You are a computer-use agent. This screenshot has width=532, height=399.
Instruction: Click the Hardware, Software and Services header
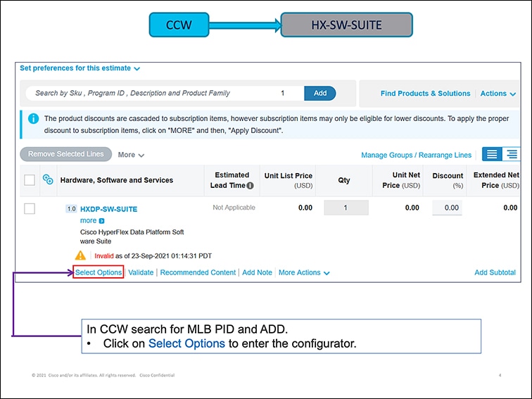click(x=117, y=180)
